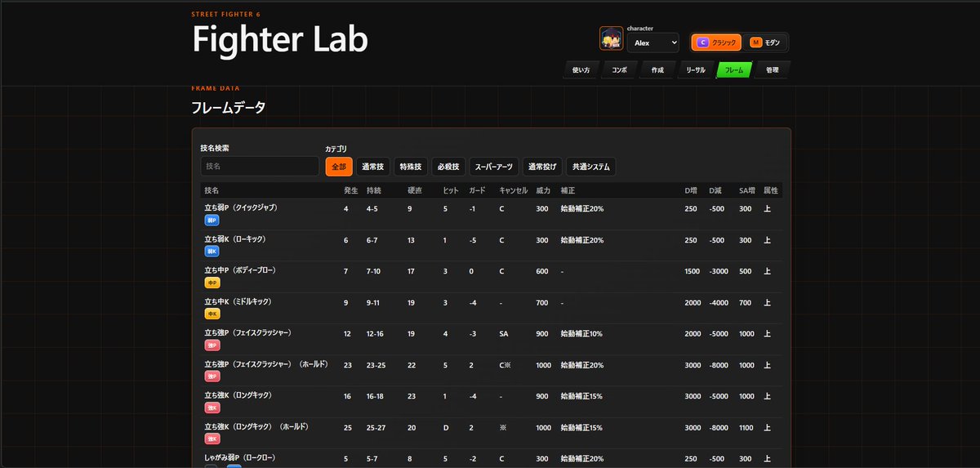This screenshot has width=980, height=468.
Task: Click the purple C icon in the クラシック button
Action: 703,42
